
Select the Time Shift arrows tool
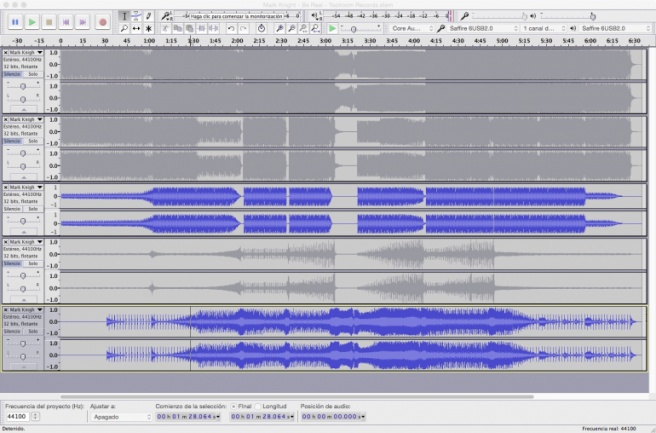coord(136,28)
